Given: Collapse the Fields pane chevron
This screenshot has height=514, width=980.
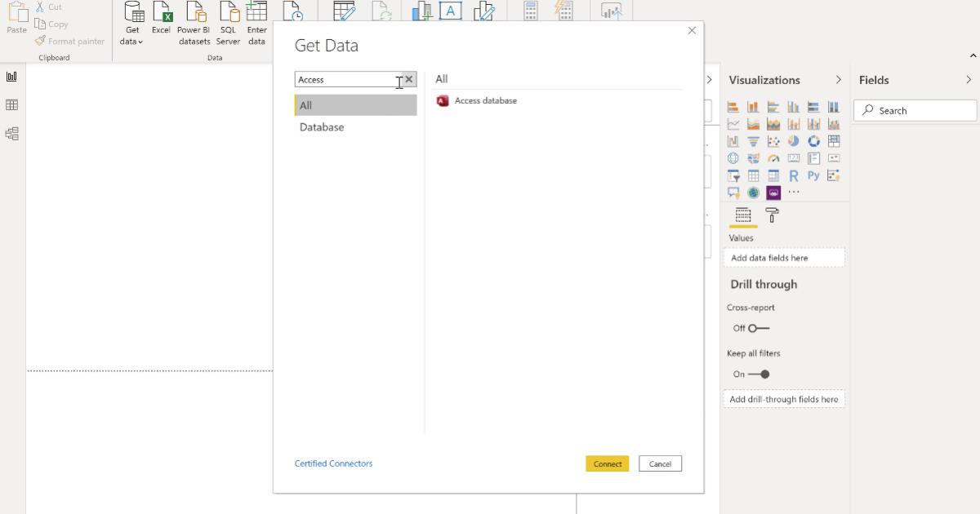Looking at the screenshot, I should [969, 80].
